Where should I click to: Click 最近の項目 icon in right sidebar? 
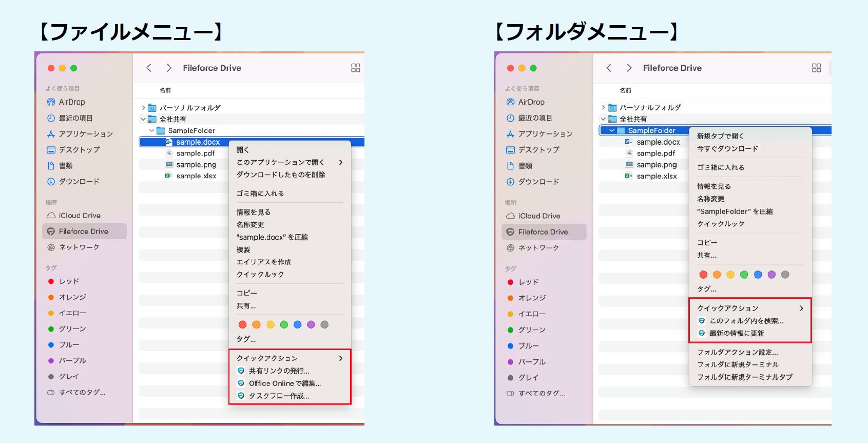pos(510,118)
